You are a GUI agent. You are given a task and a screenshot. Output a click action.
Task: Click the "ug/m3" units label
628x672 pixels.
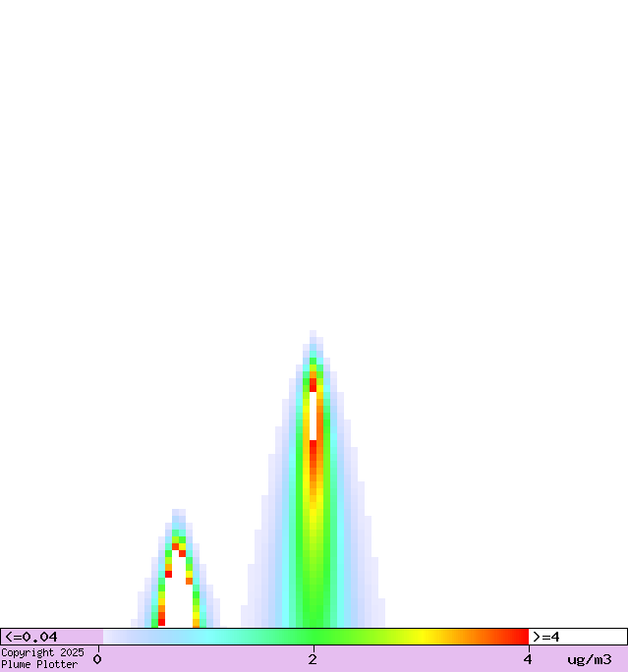point(590,660)
